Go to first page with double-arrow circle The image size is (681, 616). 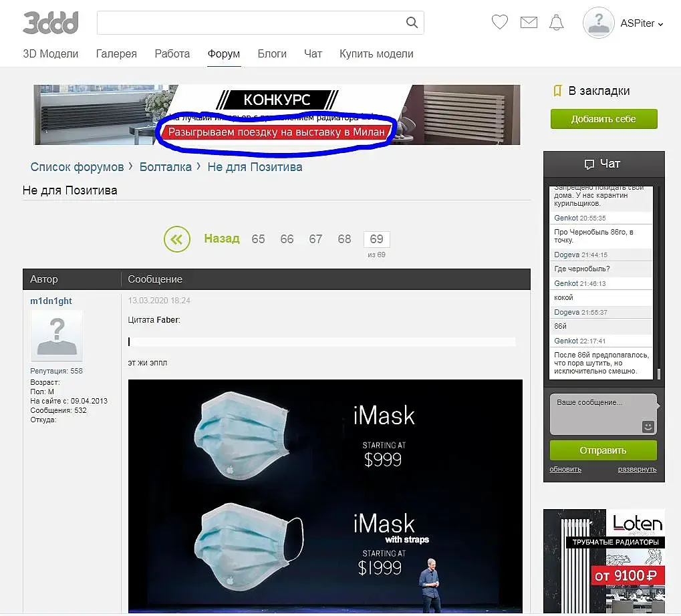[x=176, y=239]
